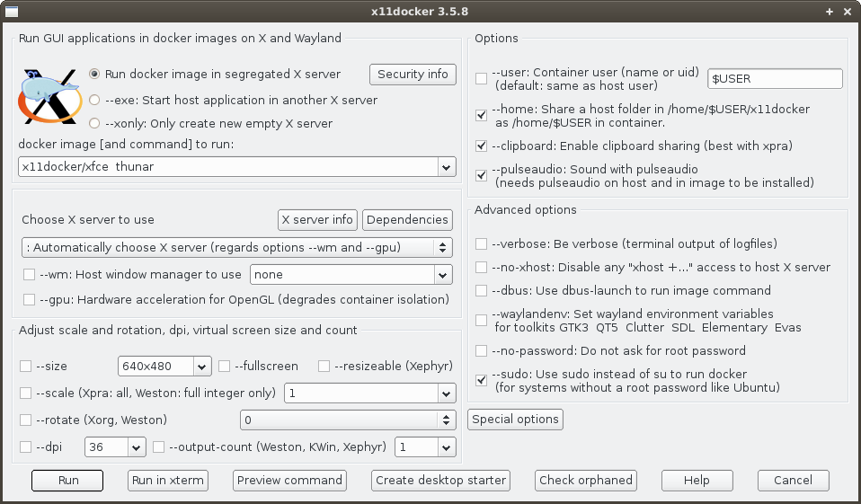Viewport: 861px width, 504px height.
Task: Click Create desktop starter
Action: [x=440, y=481]
